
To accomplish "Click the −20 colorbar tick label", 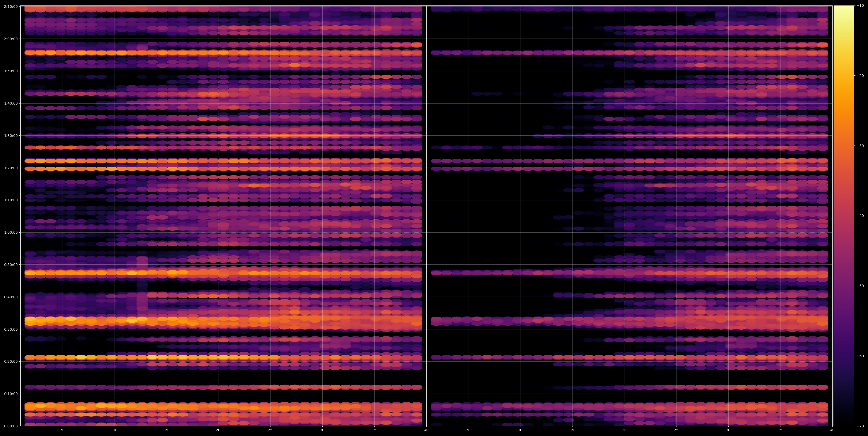I will point(860,76).
